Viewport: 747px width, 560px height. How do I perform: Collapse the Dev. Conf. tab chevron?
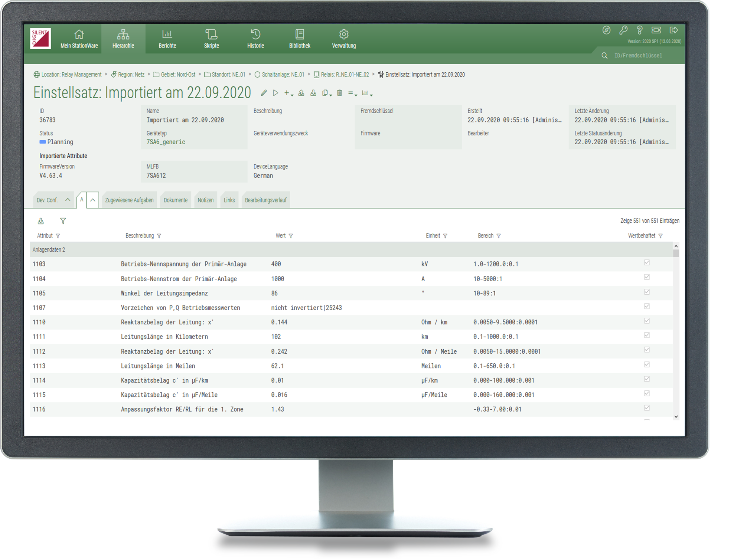[x=68, y=200]
